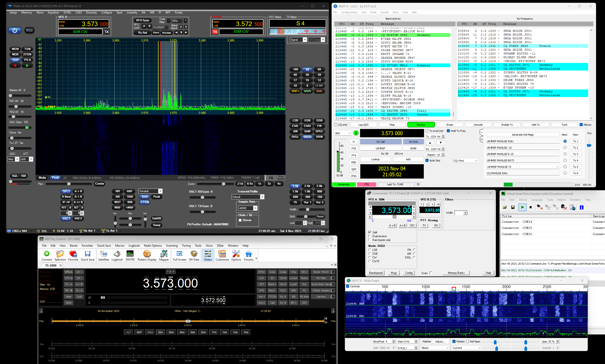Click the stop emulation square icon

pyautogui.click(x=530, y=207)
